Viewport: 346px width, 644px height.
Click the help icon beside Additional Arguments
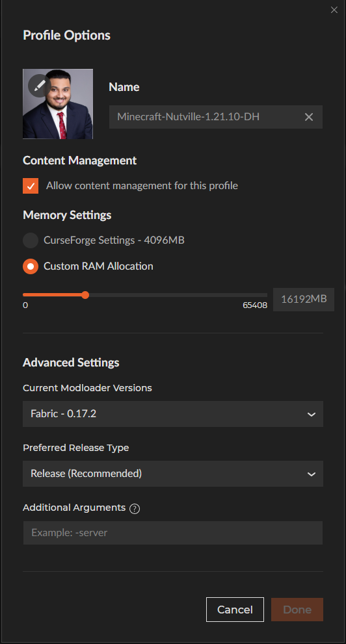[135, 508]
